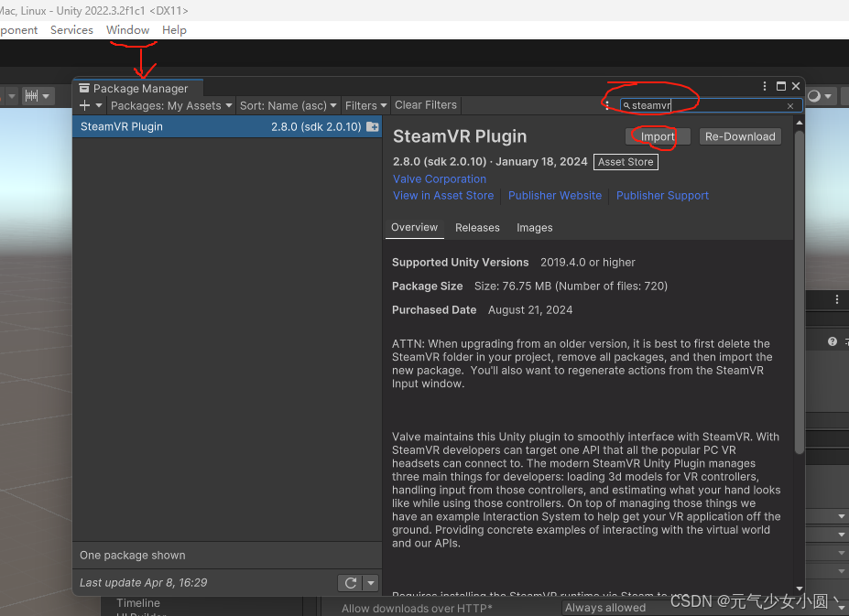
Task: Maximize the Package Manager window
Action: click(x=781, y=86)
